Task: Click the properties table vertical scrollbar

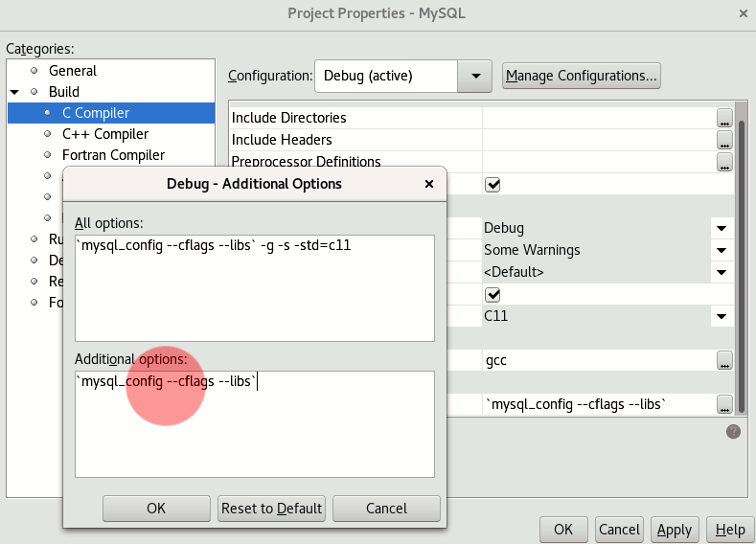Action: coord(742,265)
